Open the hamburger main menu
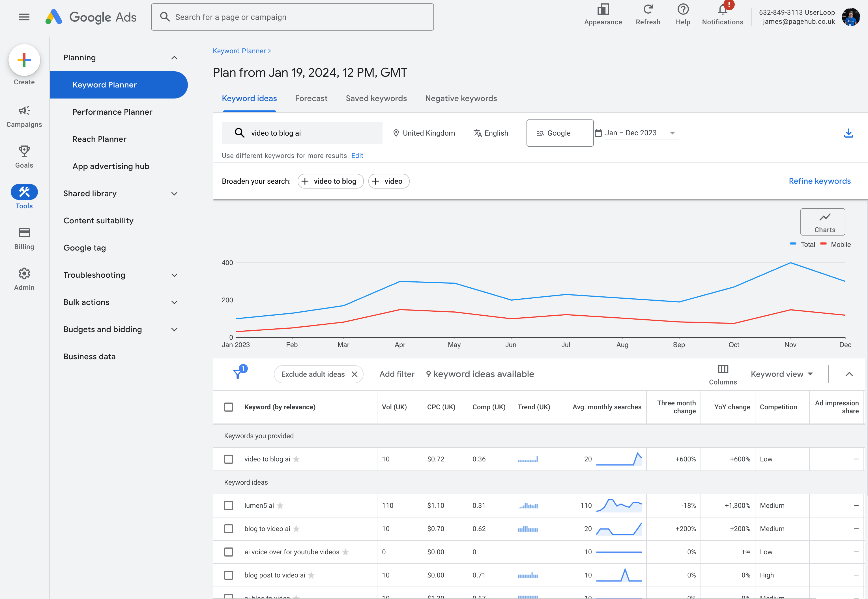 24,17
